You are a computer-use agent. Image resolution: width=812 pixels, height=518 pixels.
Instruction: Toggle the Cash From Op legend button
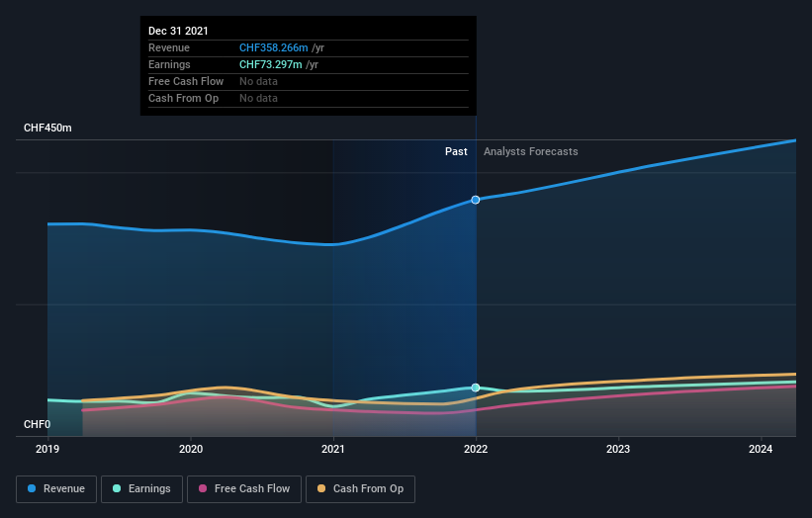pos(360,489)
